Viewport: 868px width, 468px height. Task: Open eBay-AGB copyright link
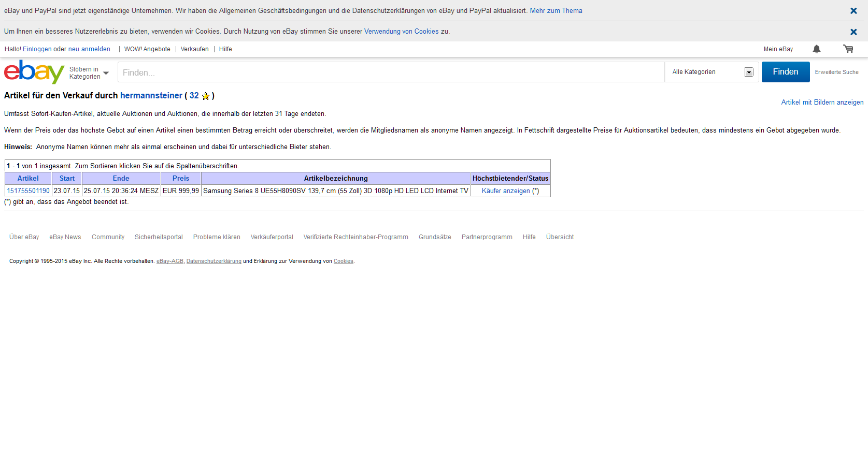click(x=170, y=261)
